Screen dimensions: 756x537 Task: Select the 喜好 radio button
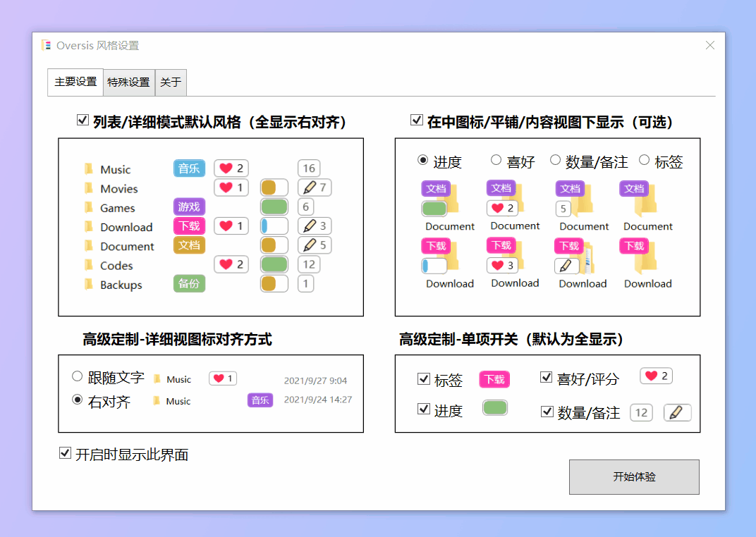[496, 161]
